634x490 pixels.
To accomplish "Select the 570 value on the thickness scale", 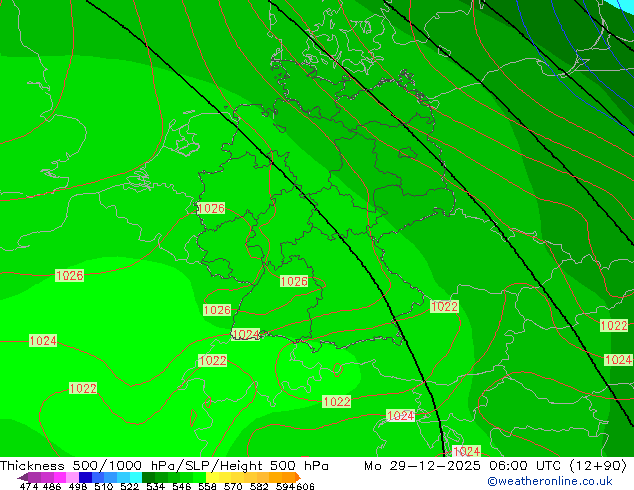I will click(233, 486).
